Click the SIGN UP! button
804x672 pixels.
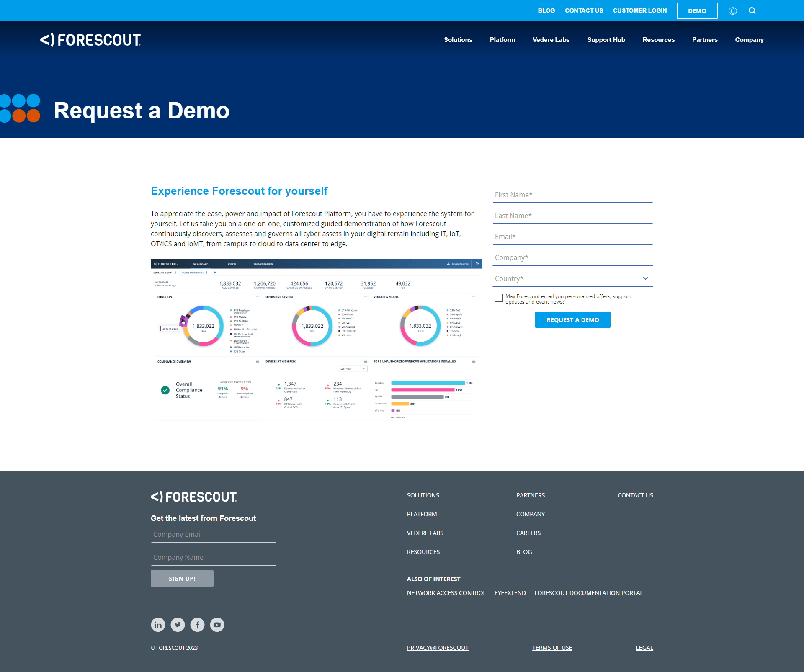pos(182,578)
